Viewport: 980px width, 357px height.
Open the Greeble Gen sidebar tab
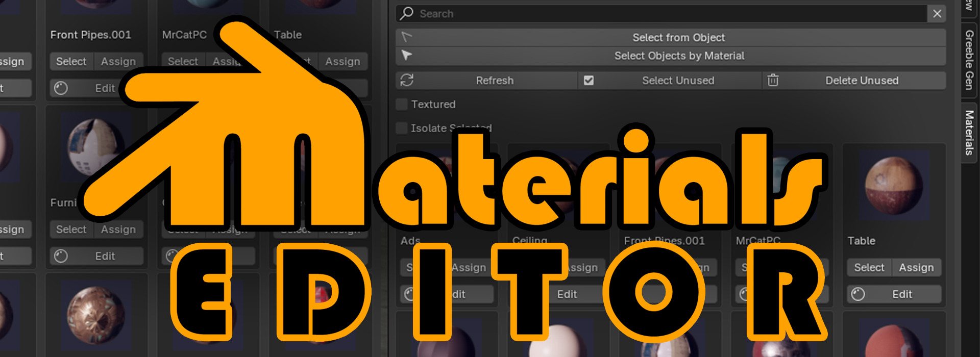[969, 60]
